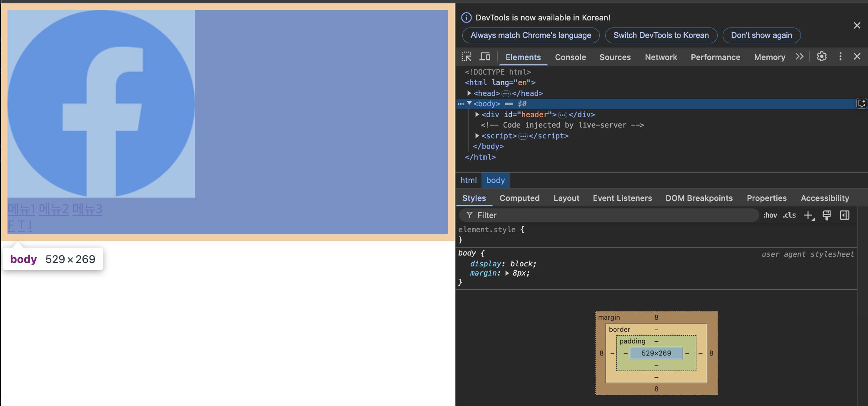Dismiss the Korean language notification
Viewport: 868px width, 406px height.
click(x=857, y=25)
